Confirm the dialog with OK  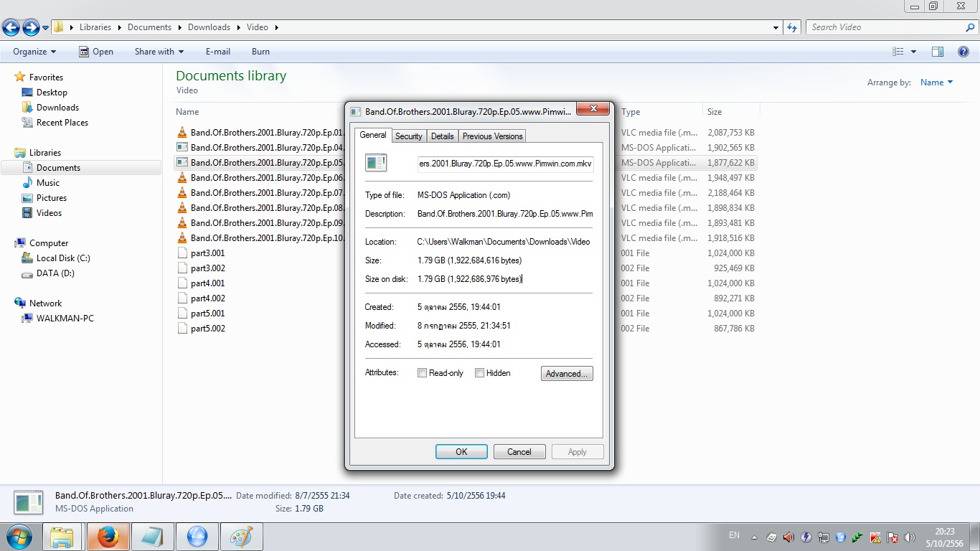tap(461, 452)
